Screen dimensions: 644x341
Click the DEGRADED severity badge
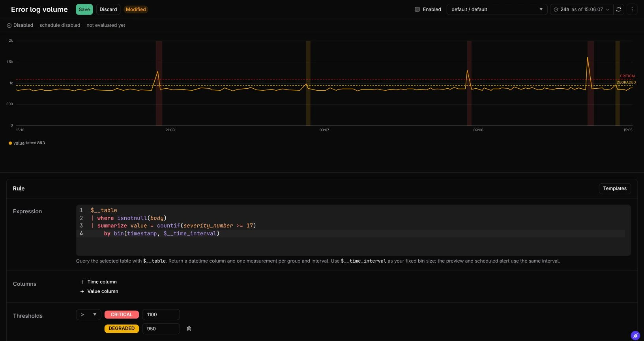(122, 328)
